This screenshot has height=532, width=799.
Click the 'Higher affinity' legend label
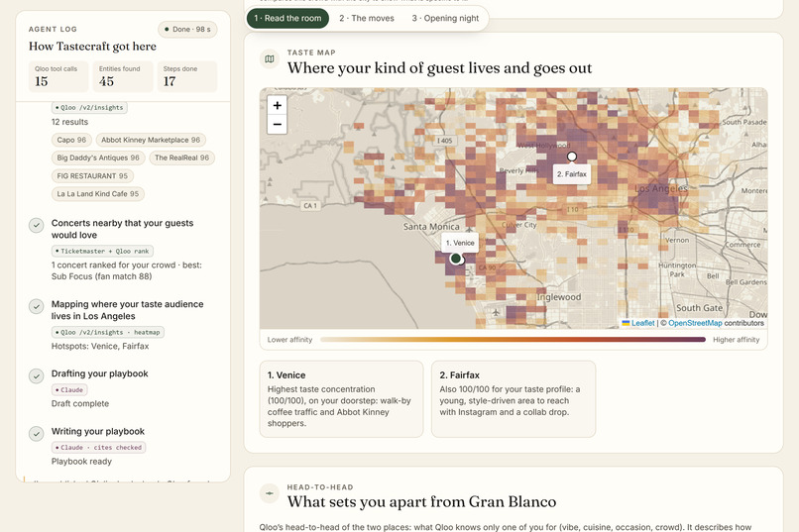737,340
